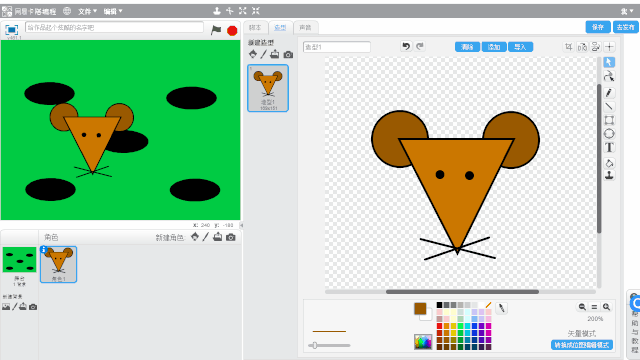Select the arrow select tool
The width and height of the screenshot is (640, 360).
coord(609,62)
